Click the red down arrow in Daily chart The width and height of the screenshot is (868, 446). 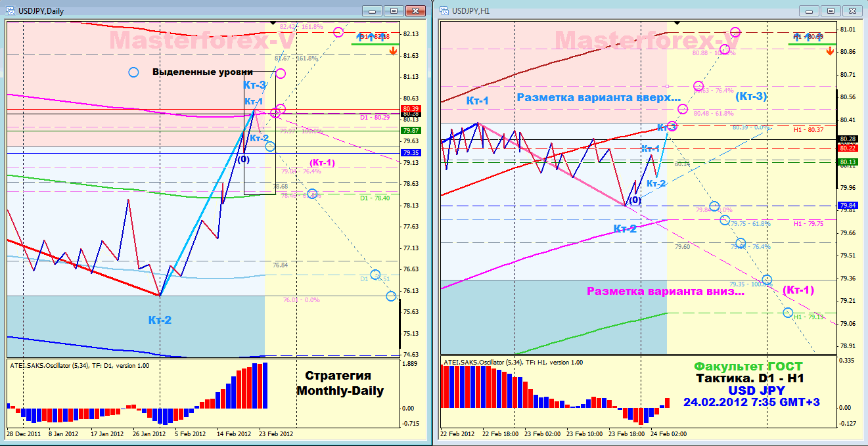tap(392, 51)
